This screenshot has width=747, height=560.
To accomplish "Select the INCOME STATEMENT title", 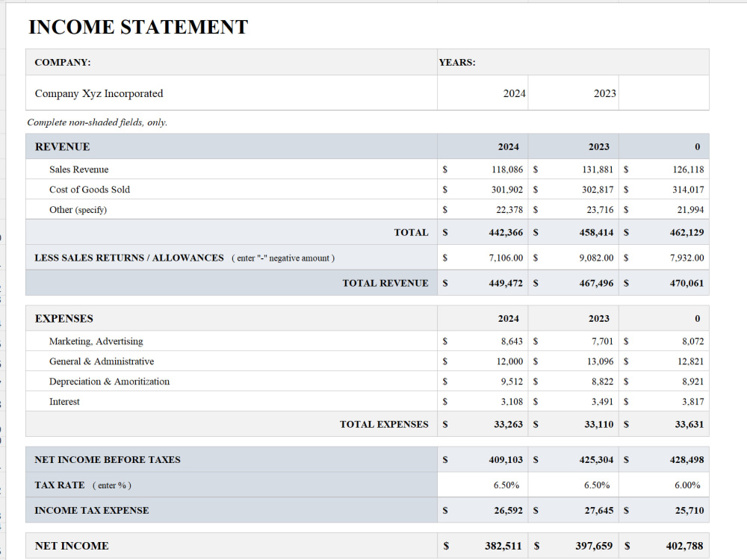I will point(138,27).
